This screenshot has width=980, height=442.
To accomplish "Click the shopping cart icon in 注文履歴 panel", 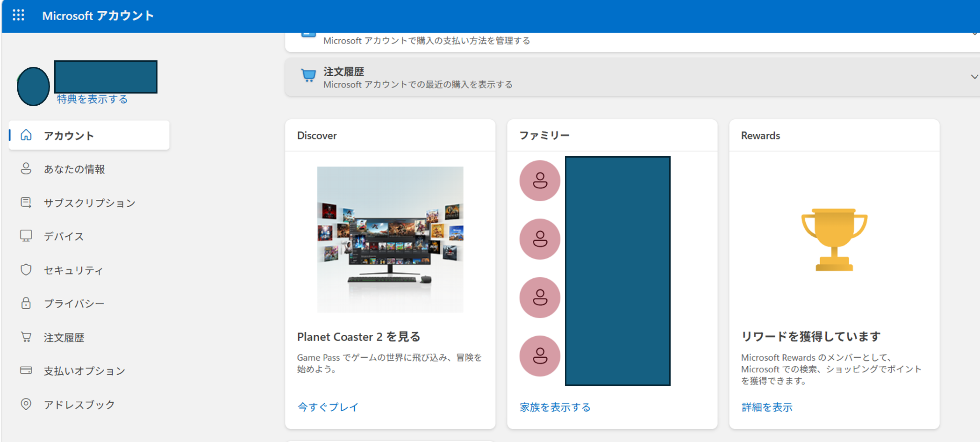I will (x=308, y=75).
